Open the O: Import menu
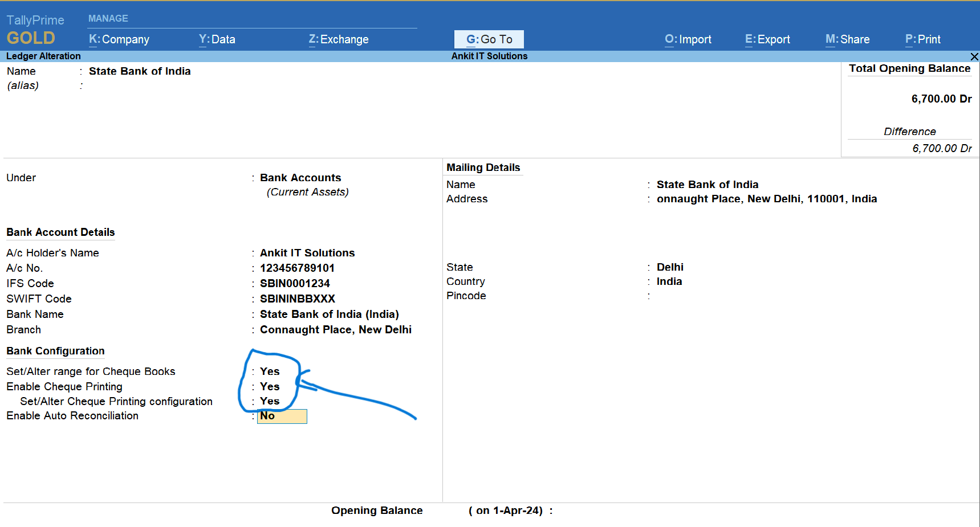This screenshot has width=980, height=527. (x=688, y=39)
